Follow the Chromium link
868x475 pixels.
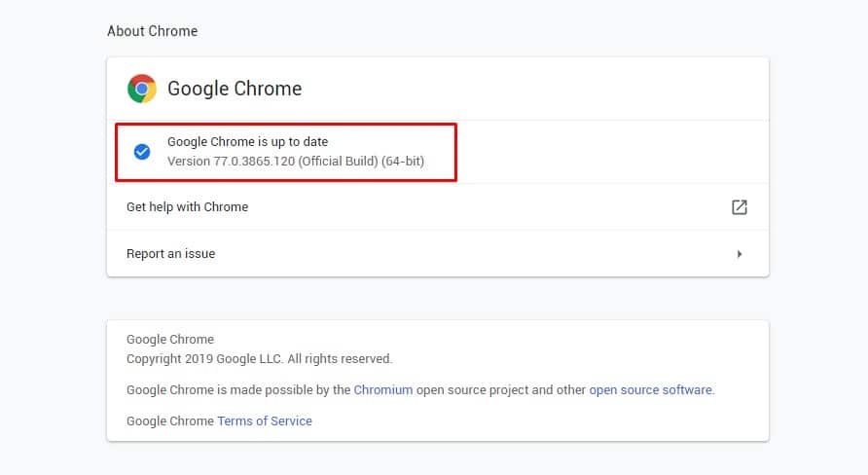[x=382, y=390]
